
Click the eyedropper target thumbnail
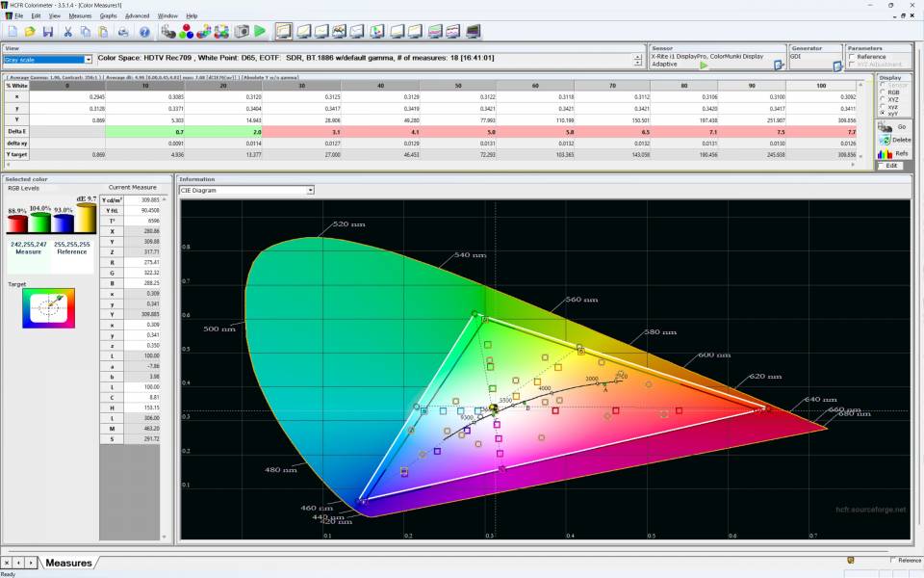point(48,308)
